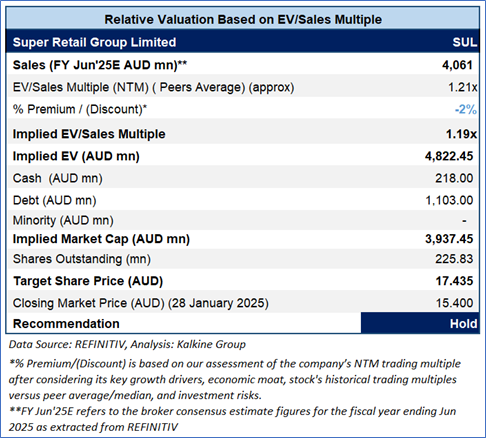This screenshot has height=438, width=486.
Task: Select the 'Recommendation' label
Action: pyautogui.click(x=66, y=324)
